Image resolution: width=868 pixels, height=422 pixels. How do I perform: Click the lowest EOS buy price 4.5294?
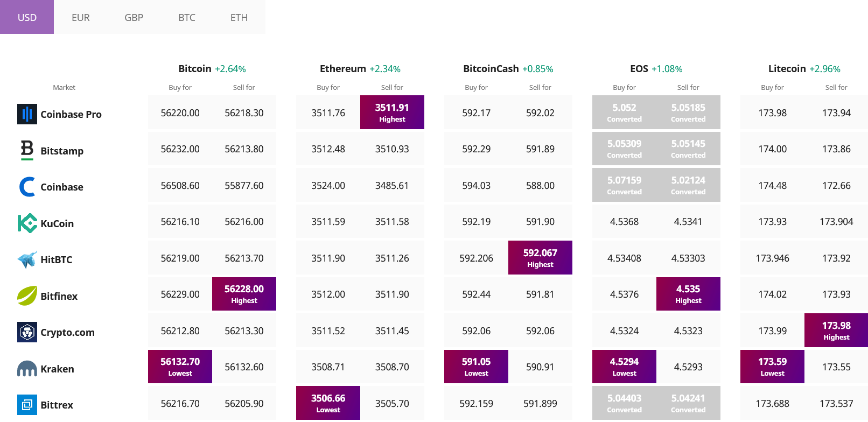624,367
